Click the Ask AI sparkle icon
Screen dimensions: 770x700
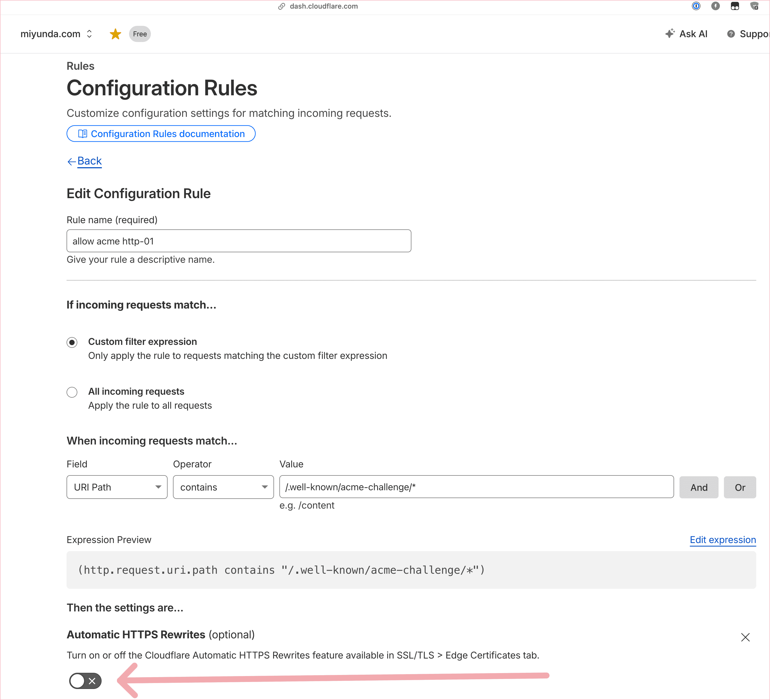coord(670,34)
